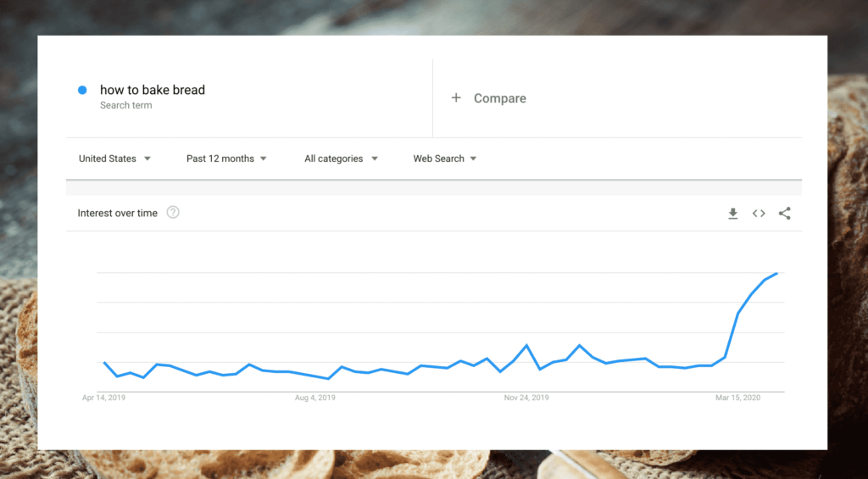Select the Mar 15, 2020 axis label
The image size is (868, 479).
click(x=738, y=398)
